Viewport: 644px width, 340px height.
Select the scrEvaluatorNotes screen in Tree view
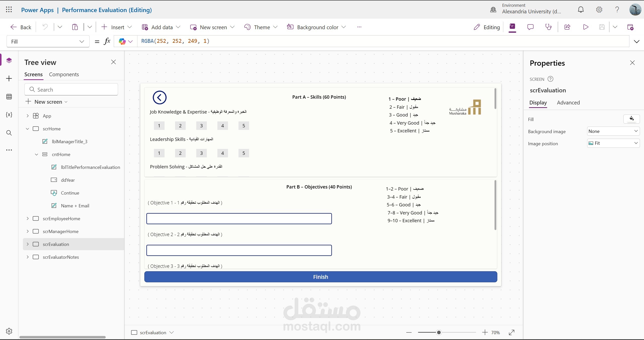point(61,257)
